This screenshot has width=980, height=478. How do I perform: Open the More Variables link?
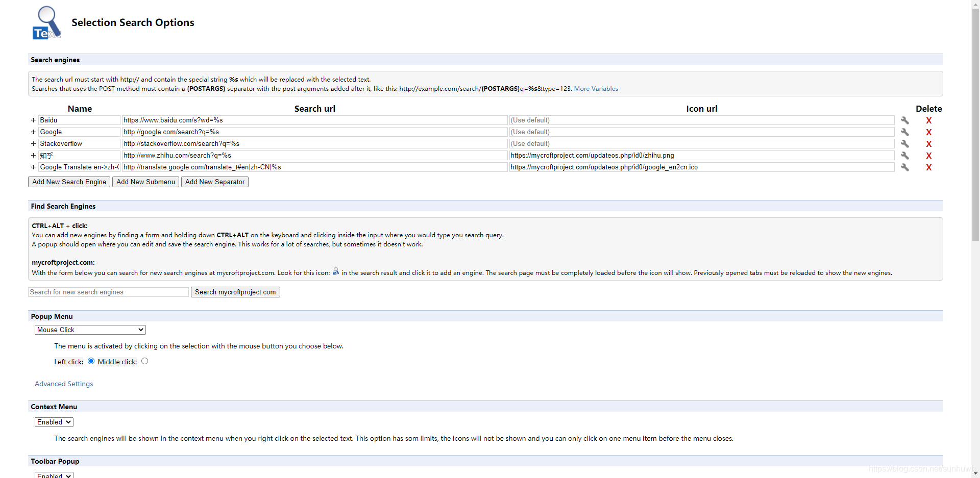click(x=596, y=89)
